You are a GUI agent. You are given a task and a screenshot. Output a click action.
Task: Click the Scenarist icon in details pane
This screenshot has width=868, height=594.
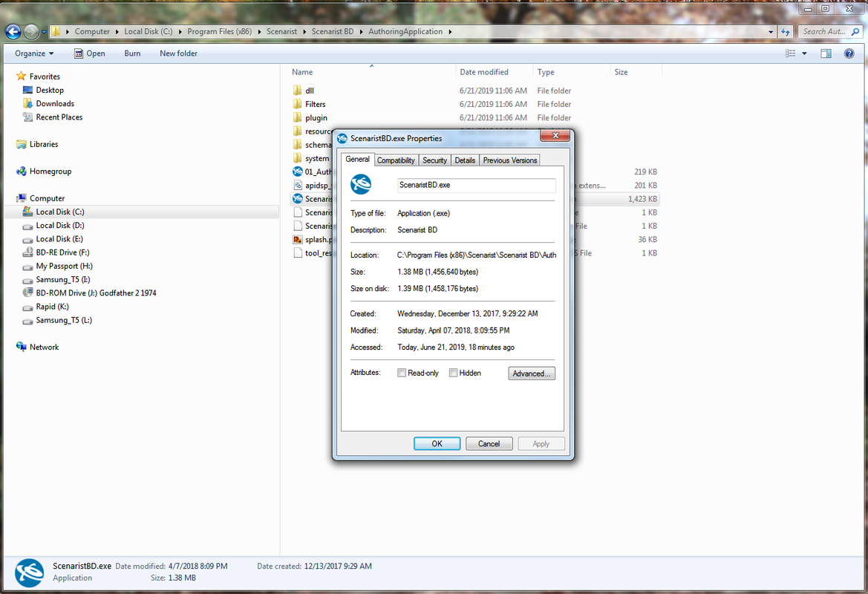(x=30, y=572)
